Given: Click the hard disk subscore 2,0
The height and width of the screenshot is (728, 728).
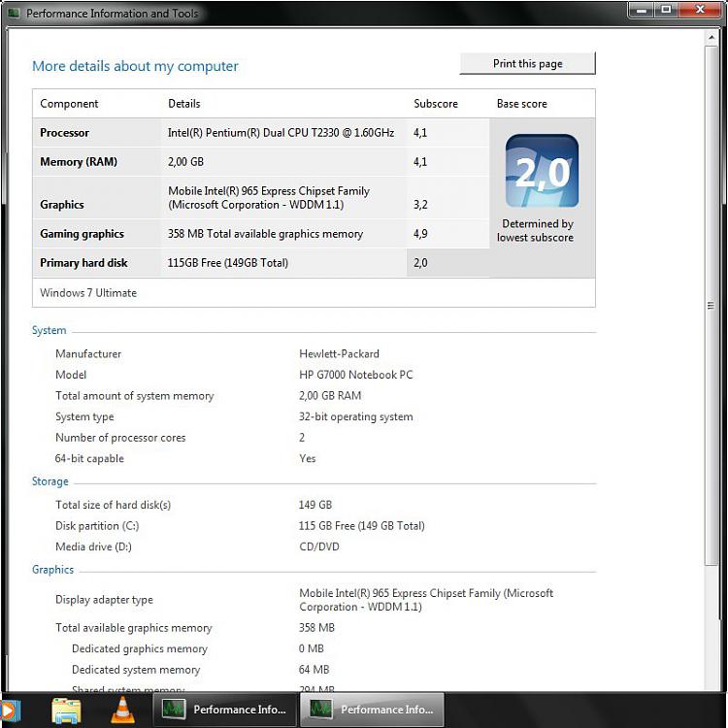Looking at the screenshot, I should 420,263.
